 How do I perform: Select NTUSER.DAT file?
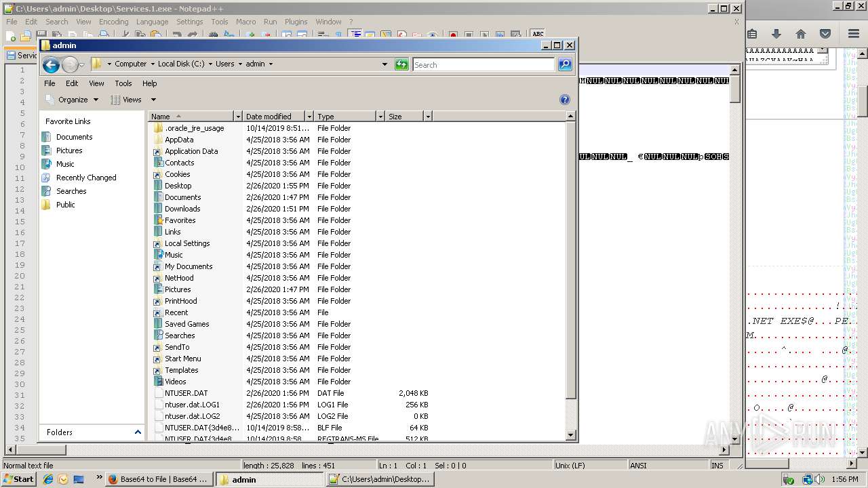(186, 393)
